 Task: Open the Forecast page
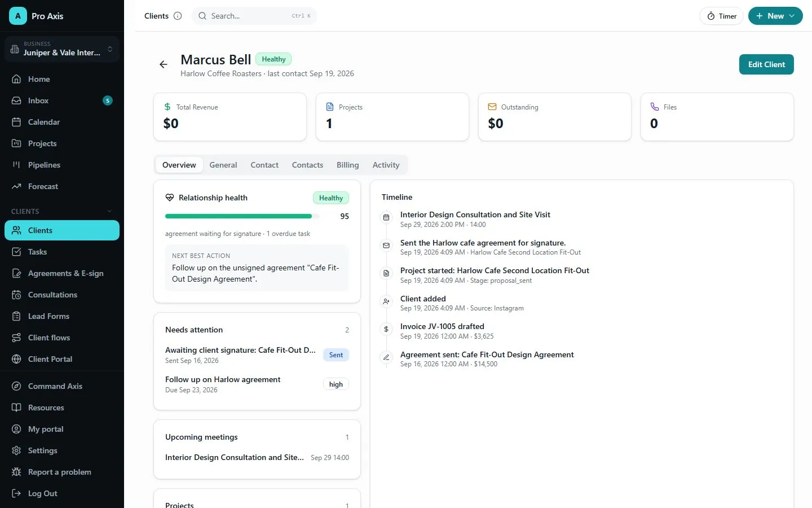[62, 186]
